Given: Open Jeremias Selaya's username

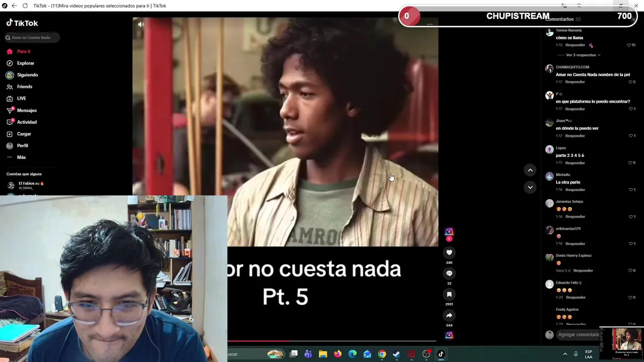Looking at the screenshot, I should point(570,202).
